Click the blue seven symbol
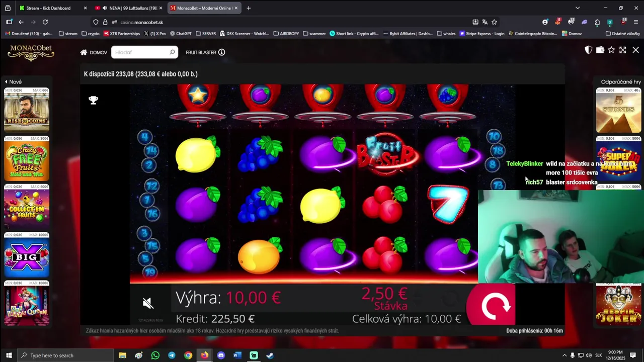644x362 pixels. click(x=448, y=204)
